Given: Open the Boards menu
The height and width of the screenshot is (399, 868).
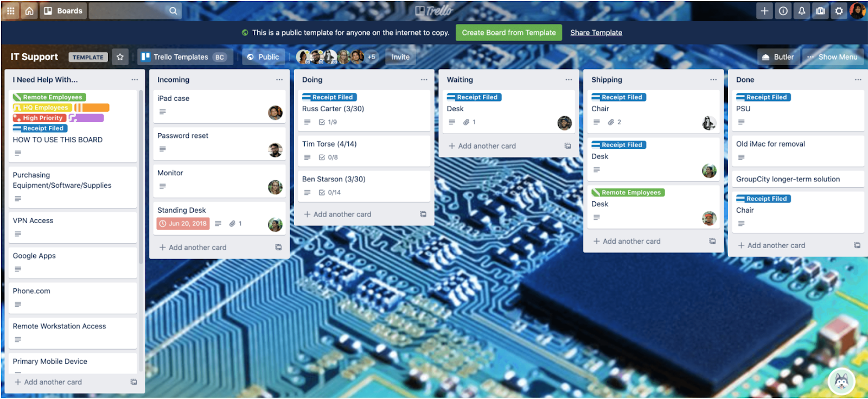Looking at the screenshot, I should click(63, 11).
